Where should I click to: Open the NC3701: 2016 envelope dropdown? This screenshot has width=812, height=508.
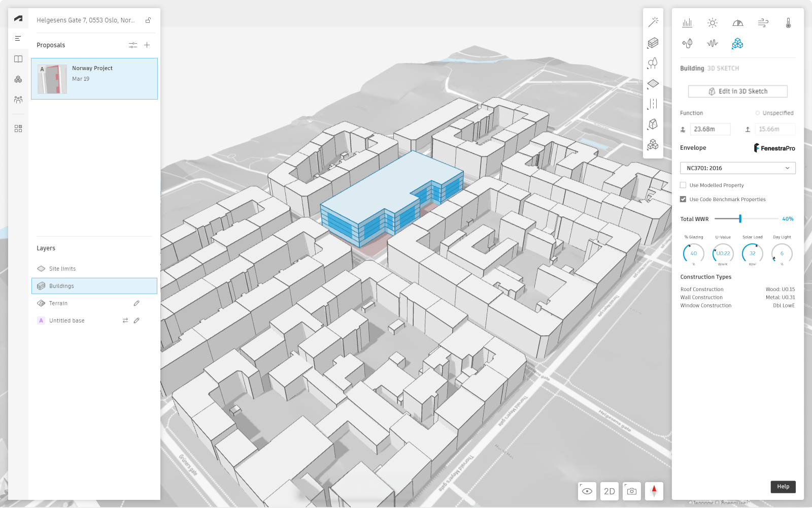(737, 168)
